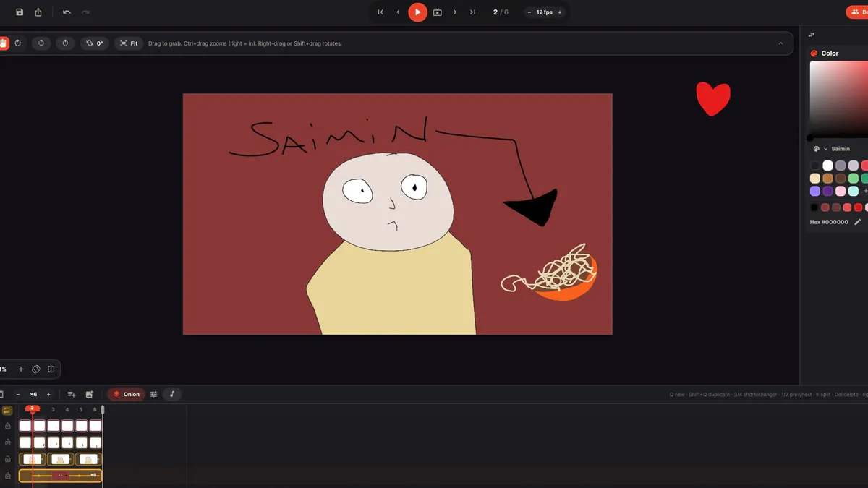The image size is (868, 488).
Task: Swap panel sides with the arrows icon
Action: pos(811,35)
